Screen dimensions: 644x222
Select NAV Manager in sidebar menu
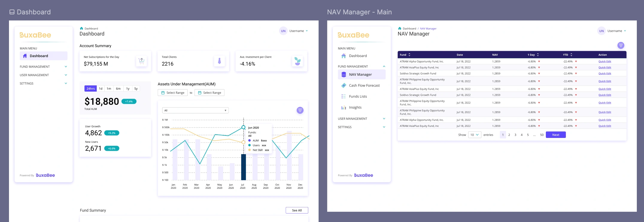pyautogui.click(x=362, y=74)
